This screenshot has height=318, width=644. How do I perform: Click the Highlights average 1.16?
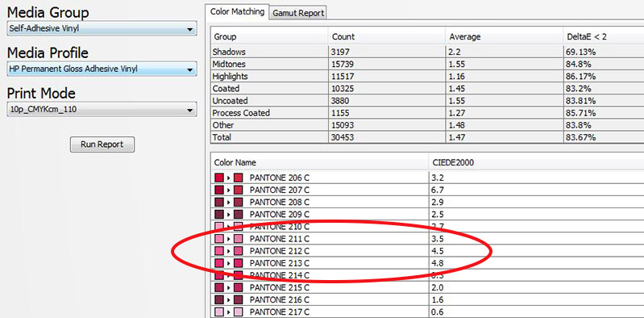[x=458, y=76]
